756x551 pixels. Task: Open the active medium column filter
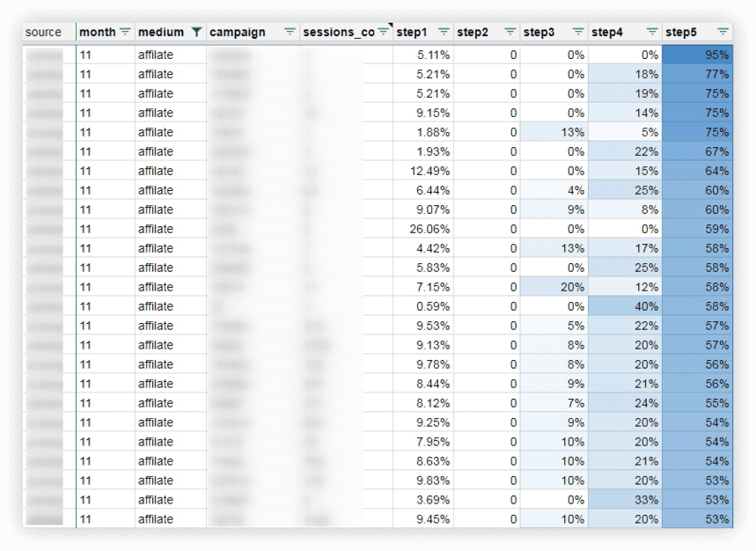pos(196,33)
